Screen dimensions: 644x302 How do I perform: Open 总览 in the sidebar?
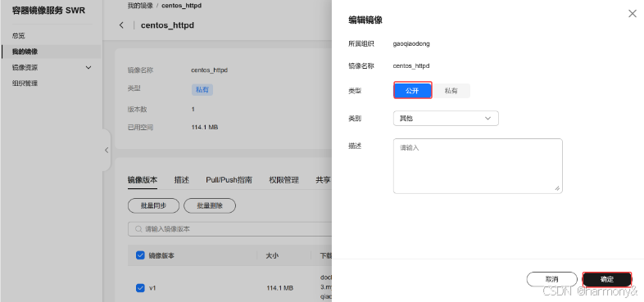click(19, 36)
